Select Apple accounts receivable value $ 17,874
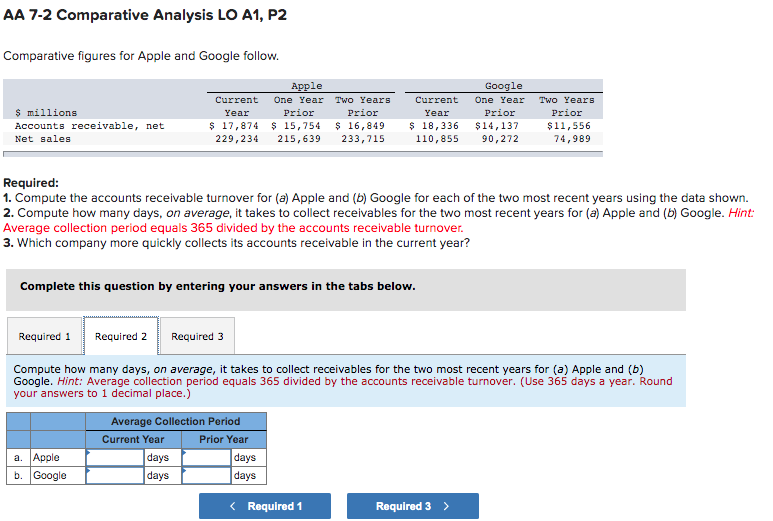The height and width of the screenshot is (521, 773). (234, 126)
